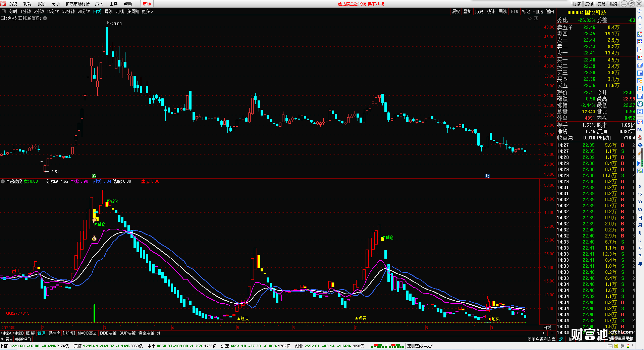Click the up arrow icon in the right sidebar
The image size is (644, 350).
(x=640, y=19)
